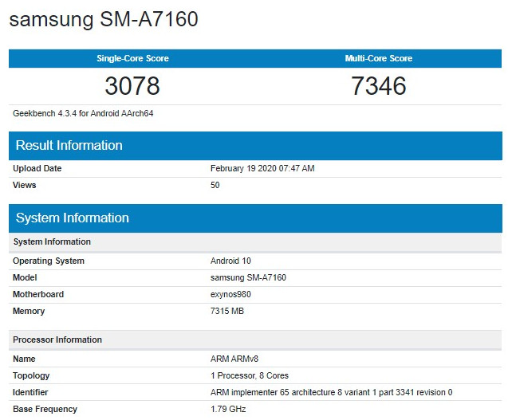Select the February 19 2020 07:47 AM value

click(x=262, y=168)
